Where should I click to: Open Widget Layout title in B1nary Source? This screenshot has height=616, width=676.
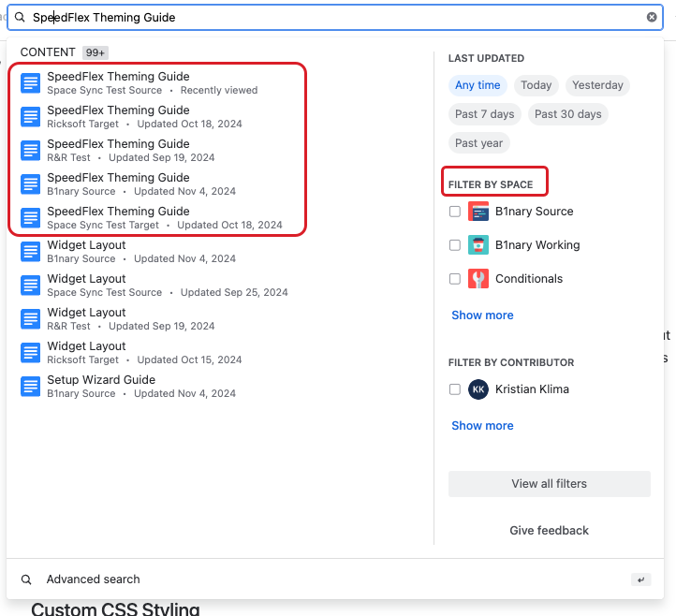coord(86,245)
